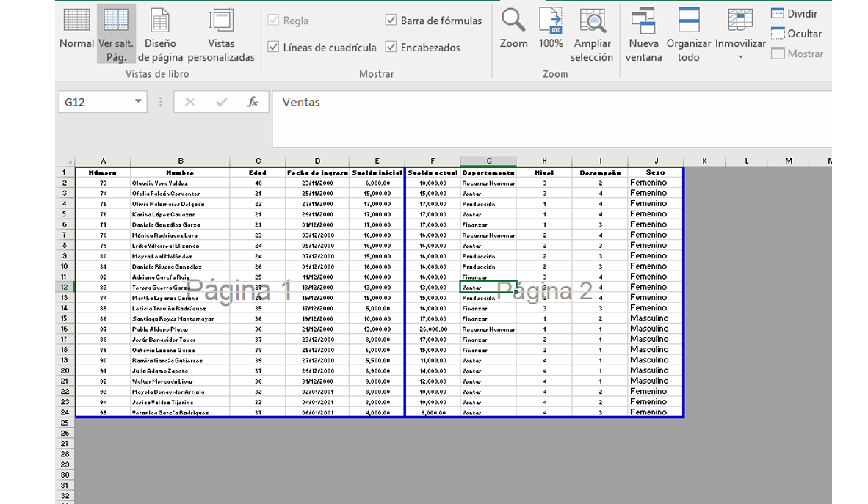Click the Nivel header cell

pyautogui.click(x=545, y=172)
